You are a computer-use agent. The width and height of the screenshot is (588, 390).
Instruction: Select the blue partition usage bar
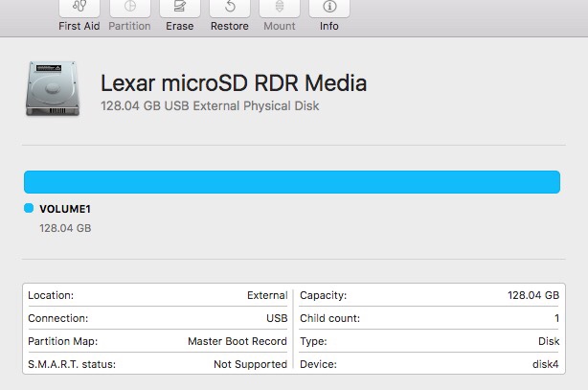pyautogui.click(x=292, y=182)
